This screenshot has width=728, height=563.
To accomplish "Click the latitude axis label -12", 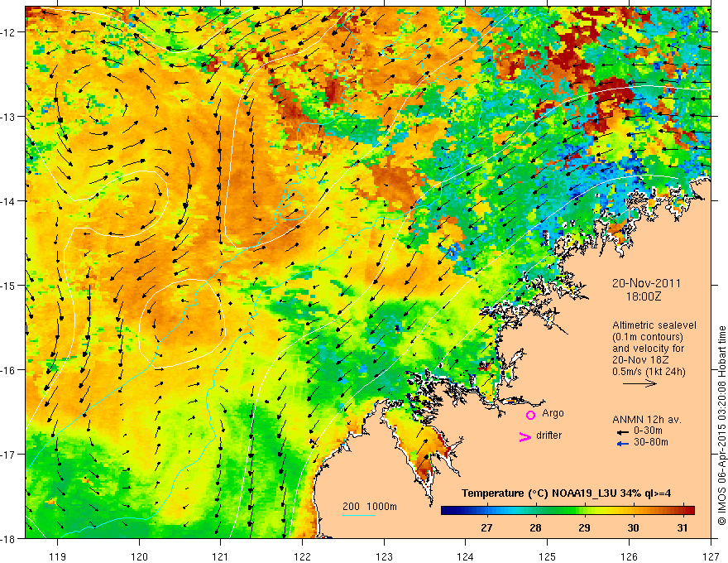I will pyautogui.click(x=8, y=32).
